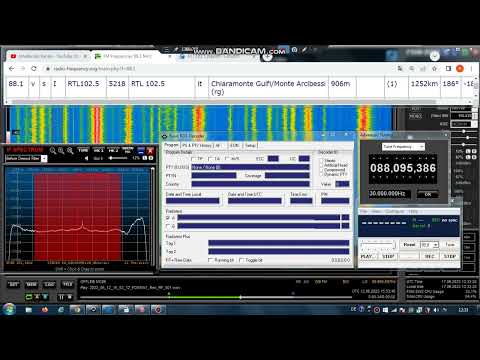Bookmark page with the star icon
Screen dimensions: 480x360
click(434, 69)
